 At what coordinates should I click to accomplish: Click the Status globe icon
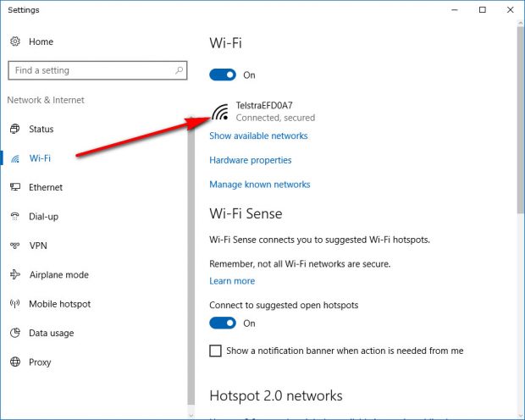pos(14,129)
